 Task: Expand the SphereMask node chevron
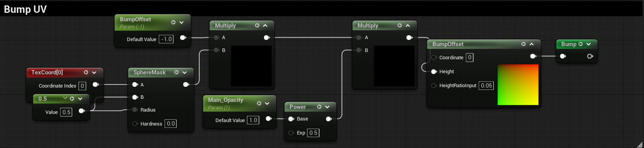pos(184,72)
